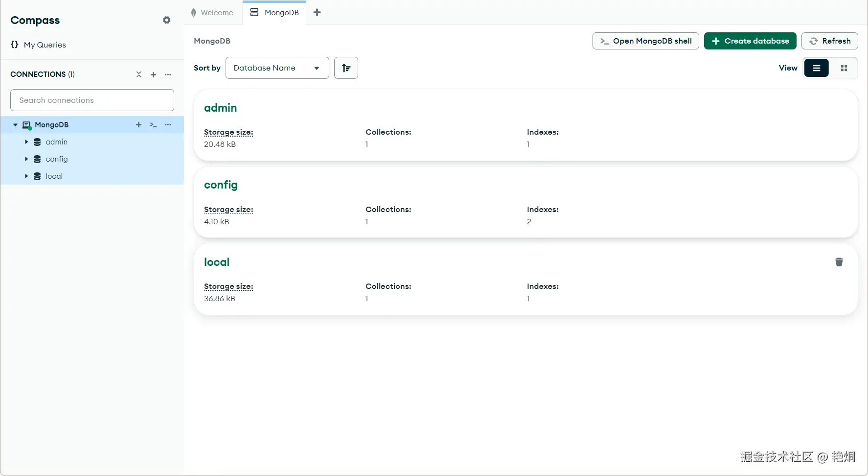Image resolution: width=868 pixels, height=476 pixels.
Task: Open shell from MongoDB sidebar row
Action: pyautogui.click(x=154, y=125)
